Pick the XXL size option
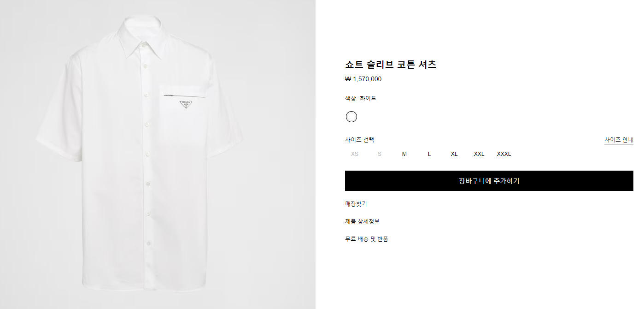The image size is (644, 309). (x=479, y=154)
